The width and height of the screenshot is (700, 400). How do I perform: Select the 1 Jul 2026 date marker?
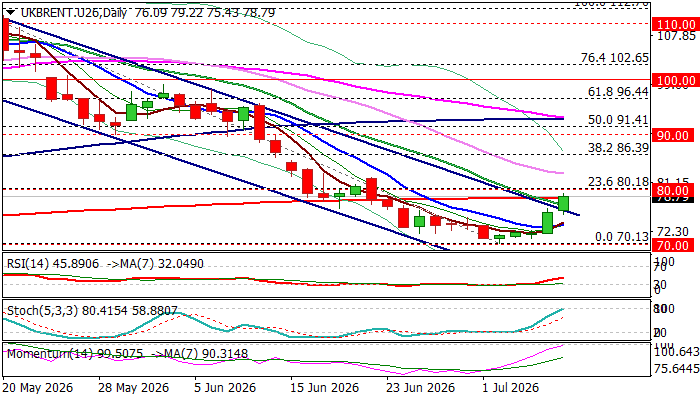[x=510, y=388]
